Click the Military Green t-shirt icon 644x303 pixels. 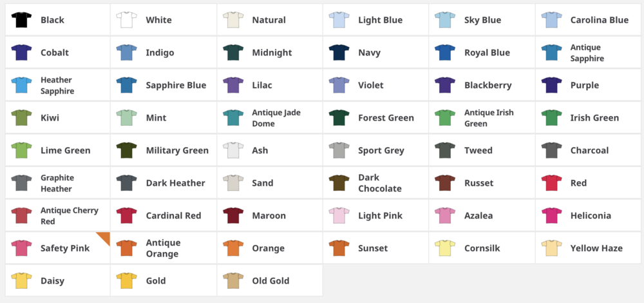(127, 150)
